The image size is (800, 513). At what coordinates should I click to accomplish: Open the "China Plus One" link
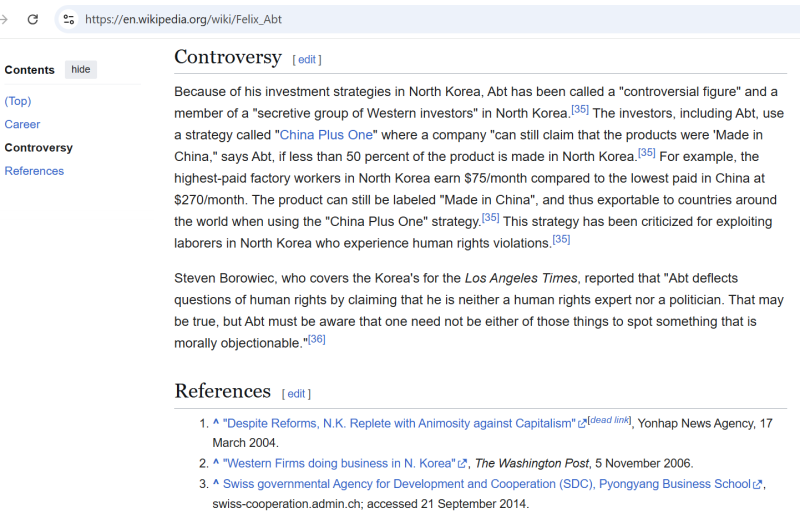click(326, 135)
